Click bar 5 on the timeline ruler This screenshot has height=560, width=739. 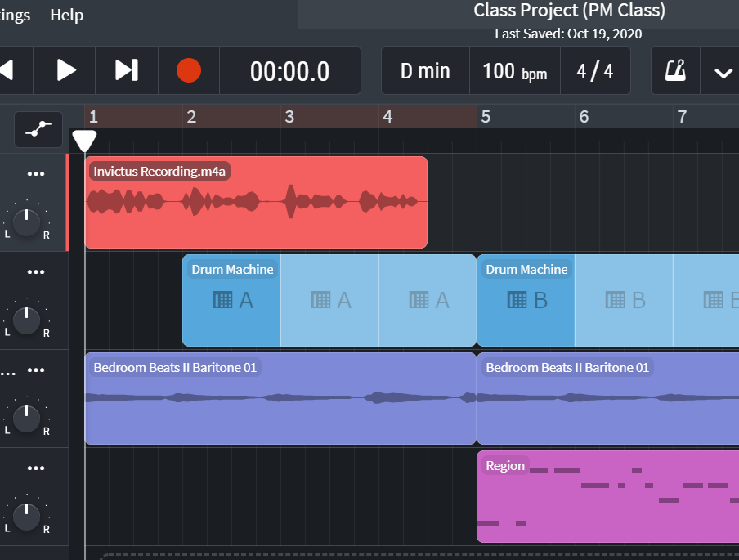click(486, 117)
